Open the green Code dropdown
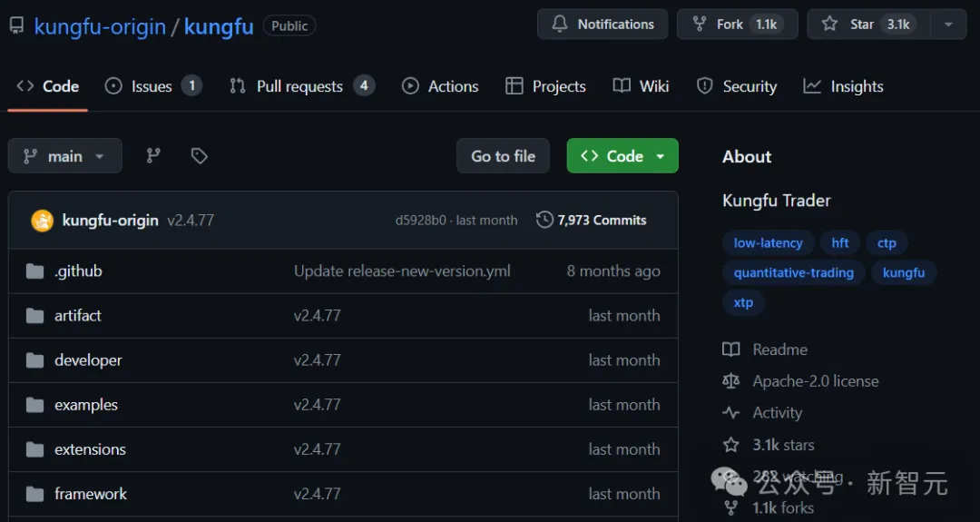The width and height of the screenshot is (980, 522). pyautogui.click(x=622, y=156)
